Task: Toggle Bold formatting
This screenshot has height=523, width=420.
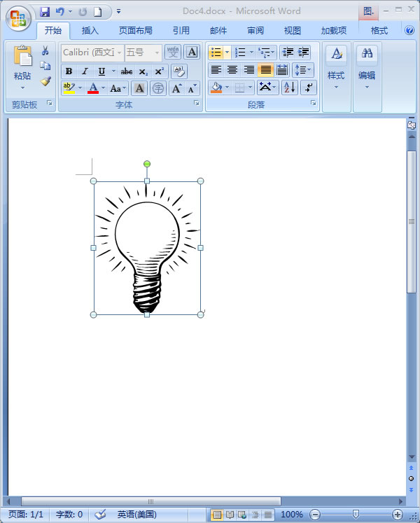Action: 69,71
